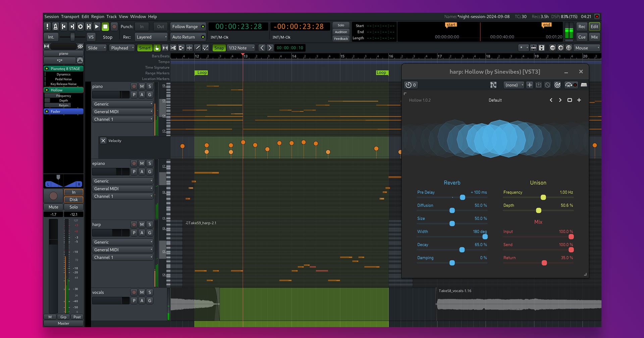
Task: Open the piano track Generic dropdown
Action: pos(123,104)
